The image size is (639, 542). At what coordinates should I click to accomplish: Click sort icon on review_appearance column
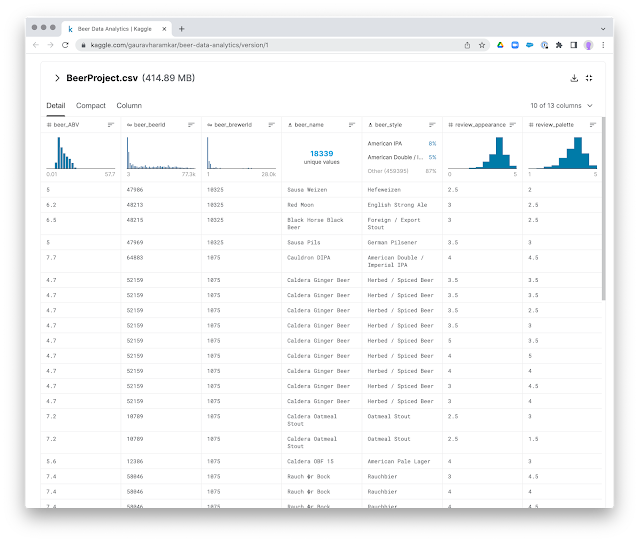coord(513,125)
